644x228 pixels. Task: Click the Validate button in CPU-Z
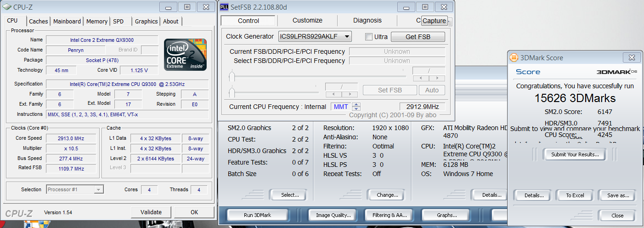point(151,212)
